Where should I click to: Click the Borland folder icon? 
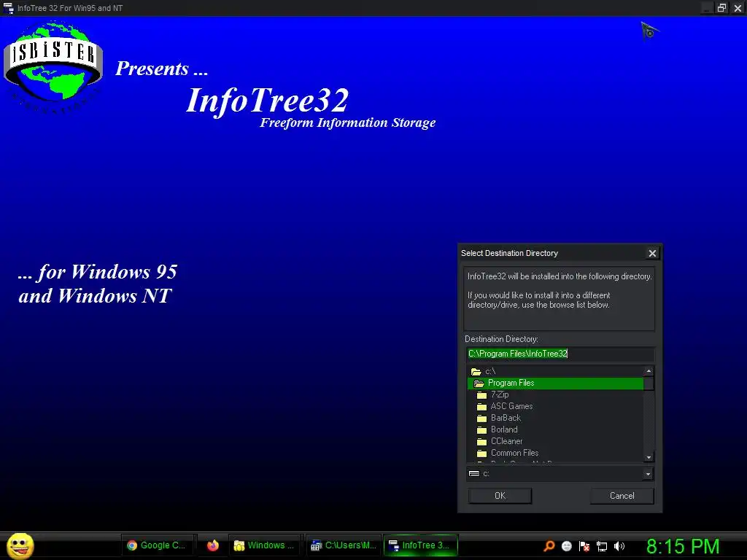[481, 430]
